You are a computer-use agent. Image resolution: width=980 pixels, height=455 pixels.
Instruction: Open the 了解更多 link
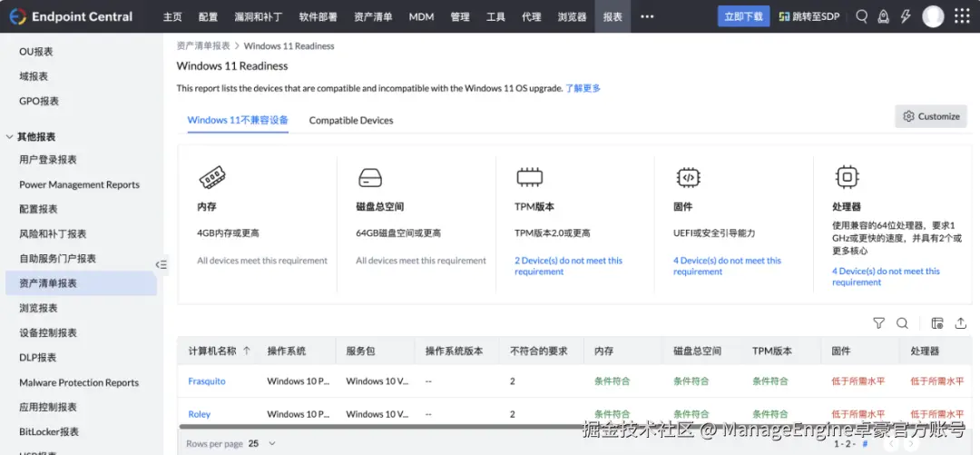click(583, 88)
